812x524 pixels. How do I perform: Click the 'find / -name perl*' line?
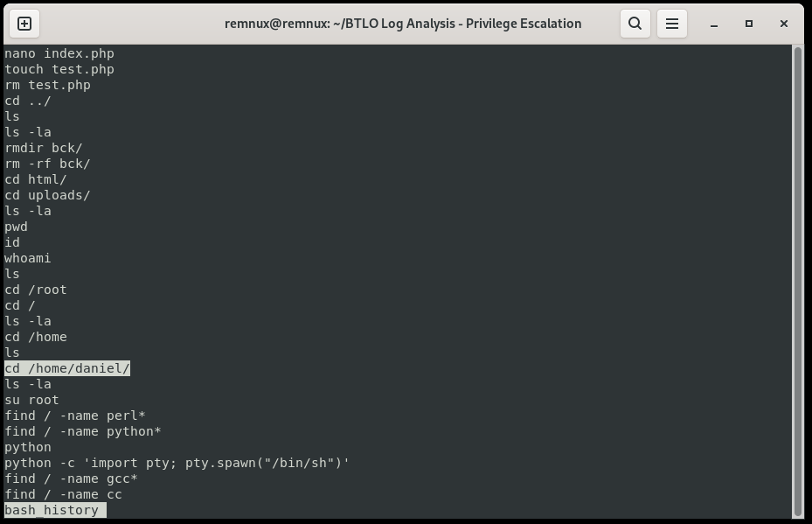75,416
